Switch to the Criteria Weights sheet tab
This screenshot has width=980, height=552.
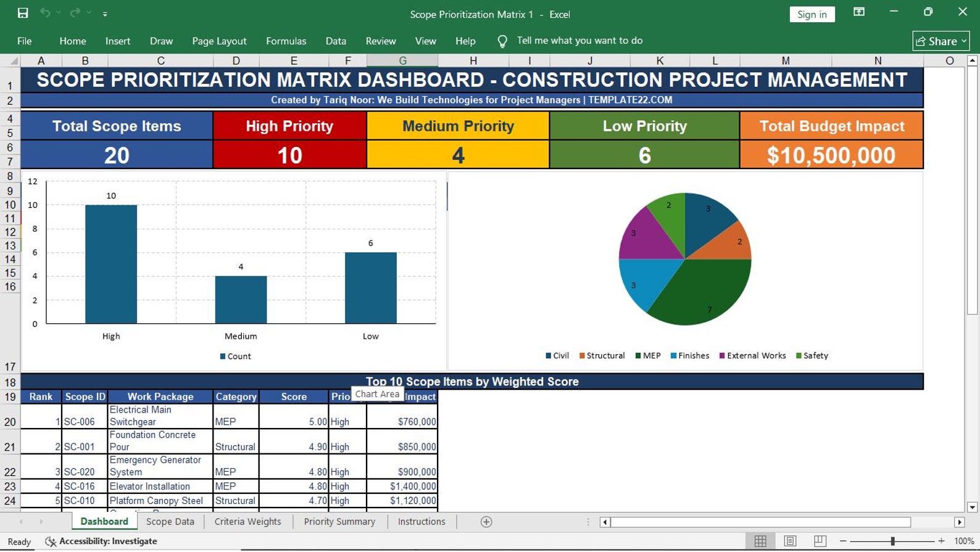(x=247, y=522)
